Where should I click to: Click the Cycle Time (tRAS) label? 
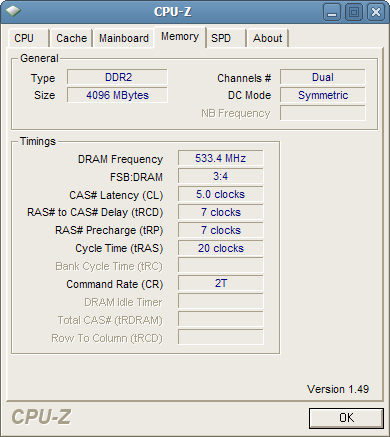tap(119, 249)
